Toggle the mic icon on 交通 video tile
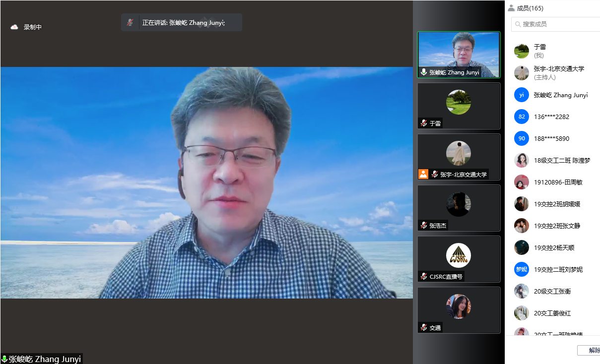Image resolution: width=600 pixels, height=364 pixels. (424, 327)
